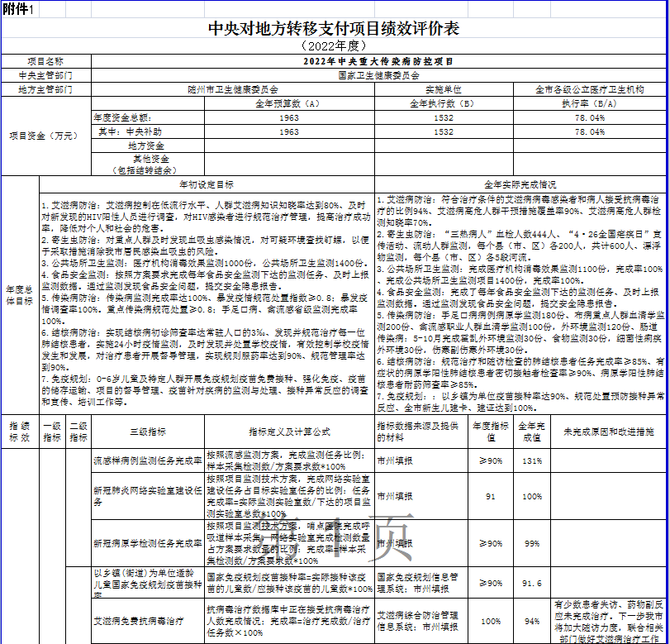The height and width of the screenshot is (644, 670).
Task: Click the remark starting 有少数患者失访
Action: (x=609, y=621)
